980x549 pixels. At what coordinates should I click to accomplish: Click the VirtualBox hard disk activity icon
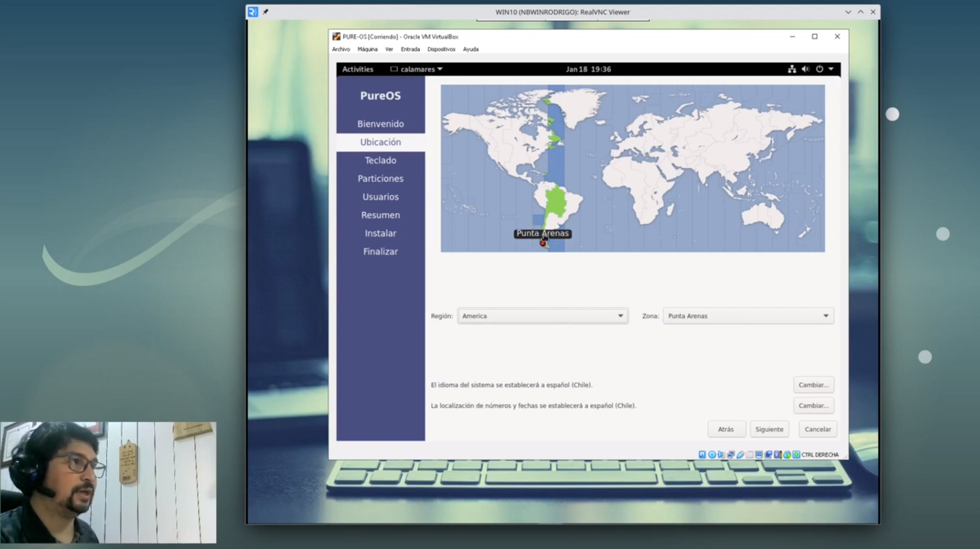[x=702, y=454]
